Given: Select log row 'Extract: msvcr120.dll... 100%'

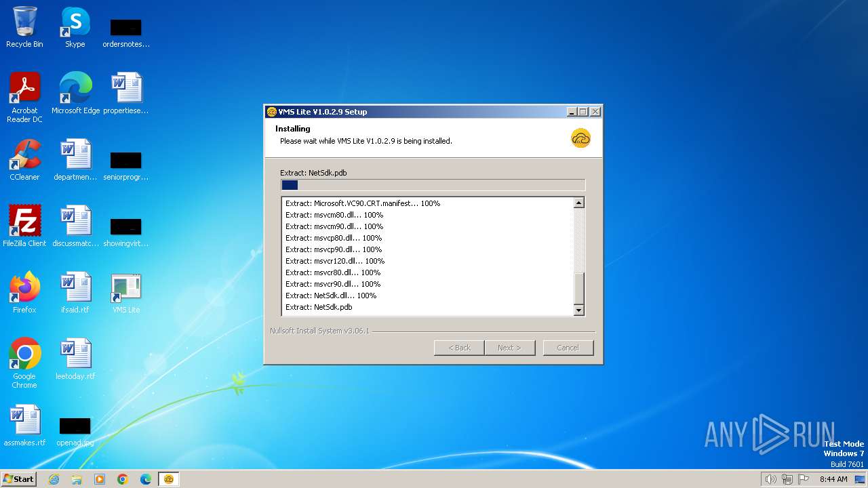Looking at the screenshot, I should click(x=427, y=261).
